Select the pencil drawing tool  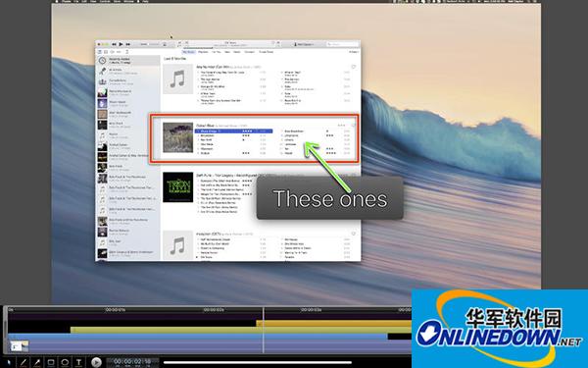click(x=24, y=363)
